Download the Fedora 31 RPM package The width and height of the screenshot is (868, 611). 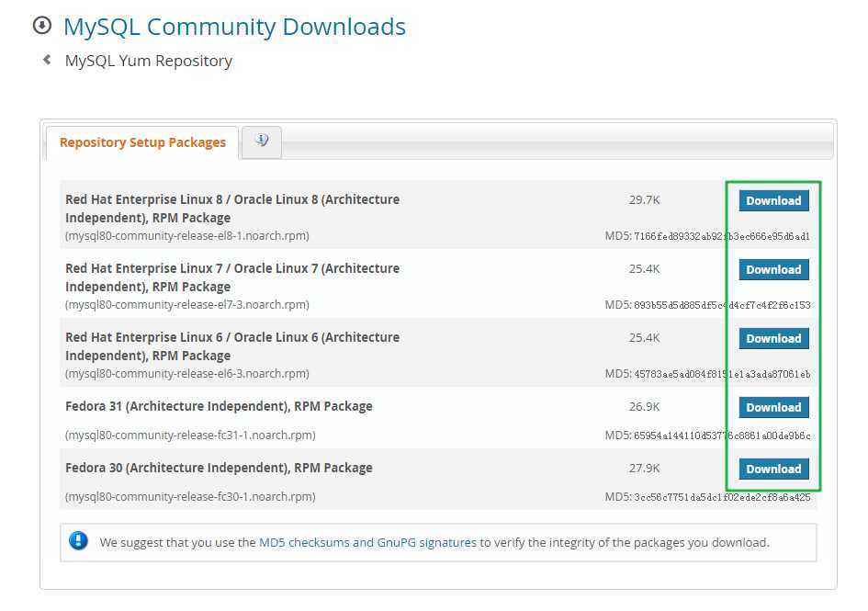773,407
